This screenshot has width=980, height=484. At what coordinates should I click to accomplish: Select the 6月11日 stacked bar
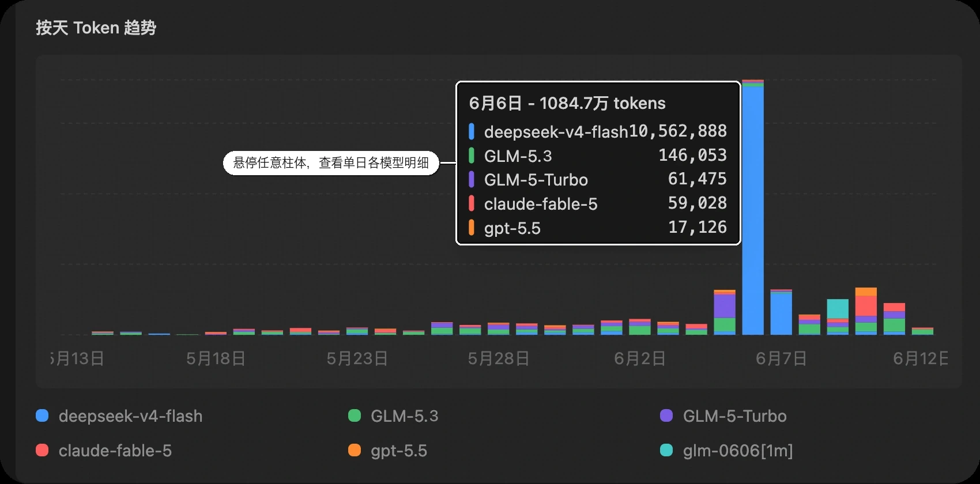click(x=894, y=319)
